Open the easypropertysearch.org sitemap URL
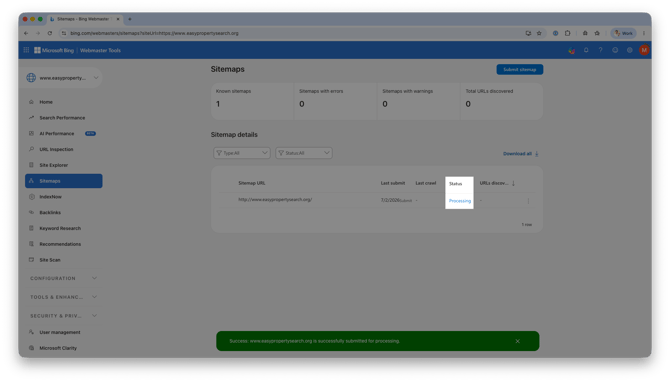The image size is (670, 382). (x=275, y=200)
